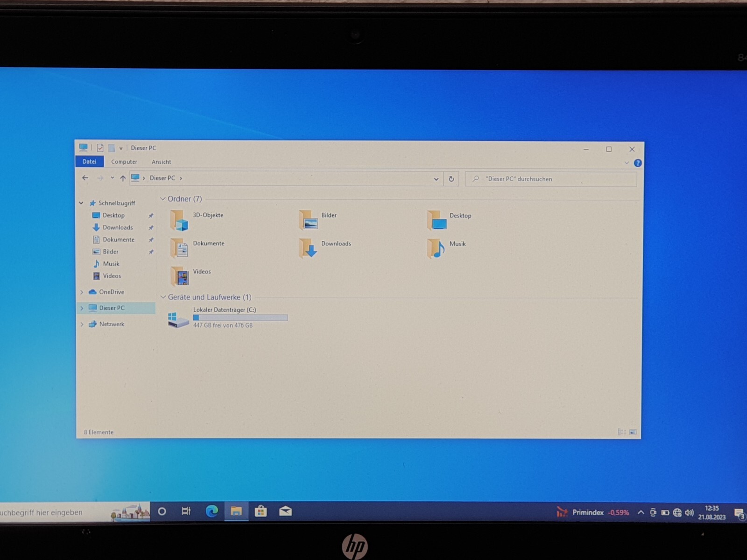
Task: Open the quick access toolbar customize dropdown
Action: pyautogui.click(x=121, y=148)
